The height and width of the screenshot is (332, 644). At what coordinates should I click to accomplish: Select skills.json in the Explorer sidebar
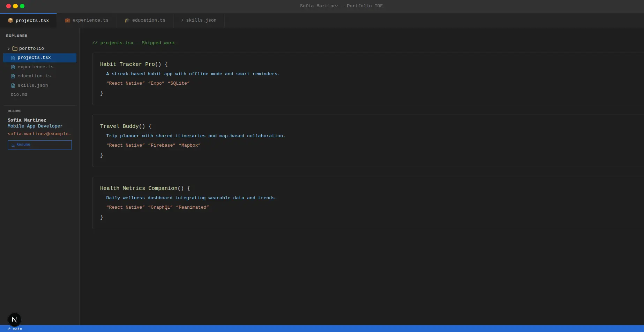click(x=33, y=85)
